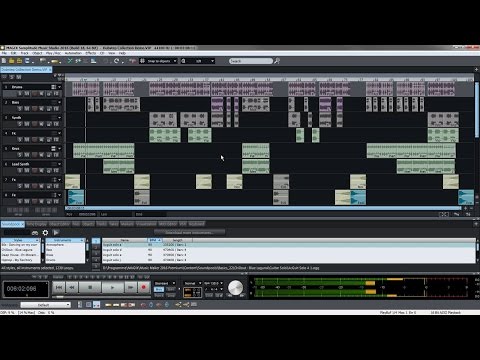The width and height of the screenshot is (480, 360).
Task: Expand the Drums track options arrow
Action: pyautogui.click(x=59, y=87)
